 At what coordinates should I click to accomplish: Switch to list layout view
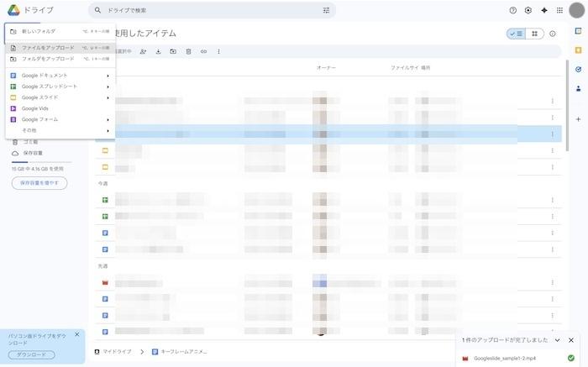(x=517, y=34)
